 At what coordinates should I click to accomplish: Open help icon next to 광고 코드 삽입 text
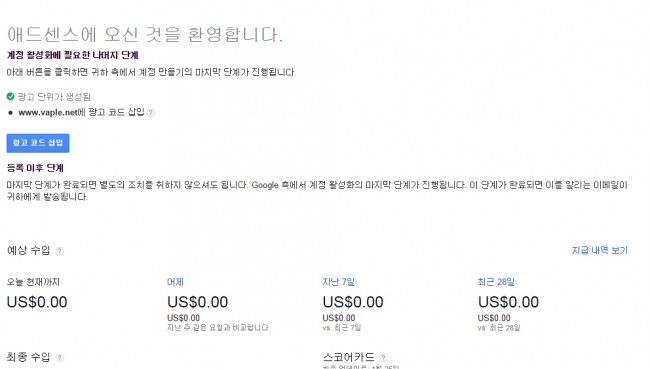(x=151, y=112)
